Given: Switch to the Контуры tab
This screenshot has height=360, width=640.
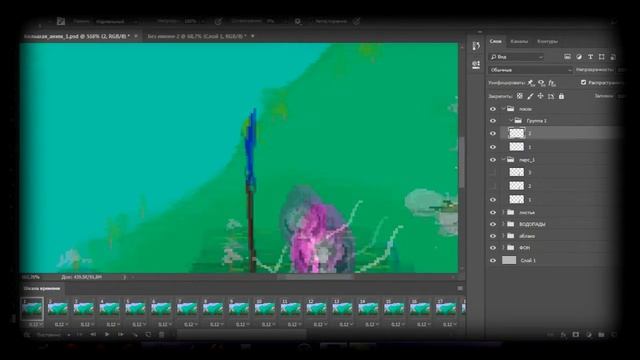Looking at the screenshot, I should click(x=547, y=41).
